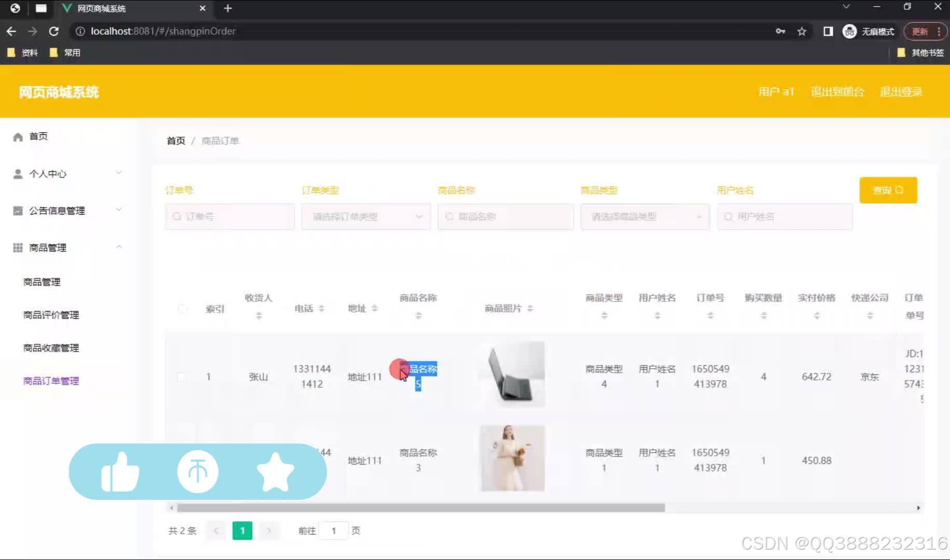Click the star favorite icon overlay
950x560 pixels.
pos(276,471)
